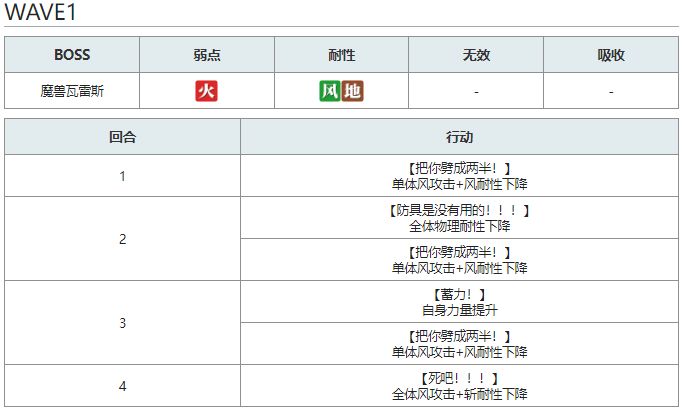The image size is (682, 411).
Task: Click the brown earth resistance icon
Action: point(352,91)
